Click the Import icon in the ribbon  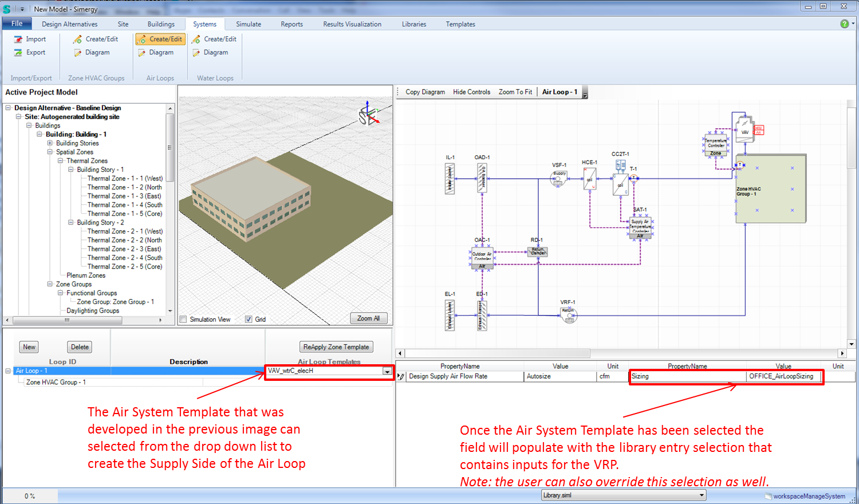(19, 40)
